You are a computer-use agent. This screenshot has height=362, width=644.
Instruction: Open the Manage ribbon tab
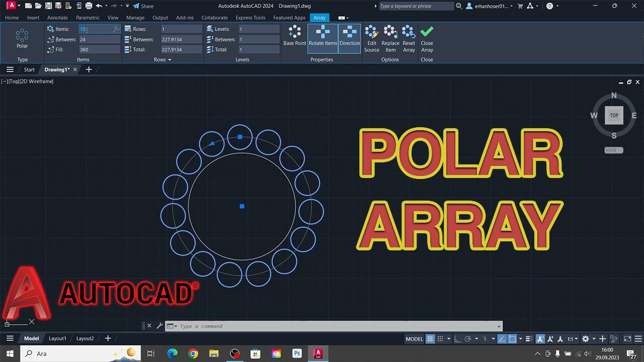pyautogui.click(x=135, y=18)
